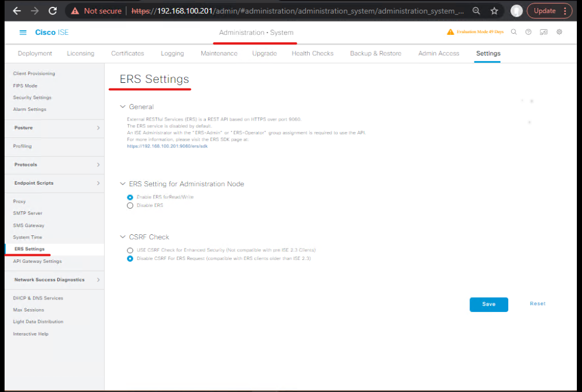Open the hamburger navigation menu

pos(23,33)
